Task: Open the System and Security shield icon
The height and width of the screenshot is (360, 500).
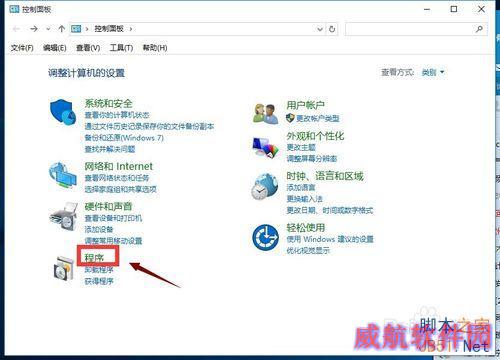Action: (x=62, y=112)
